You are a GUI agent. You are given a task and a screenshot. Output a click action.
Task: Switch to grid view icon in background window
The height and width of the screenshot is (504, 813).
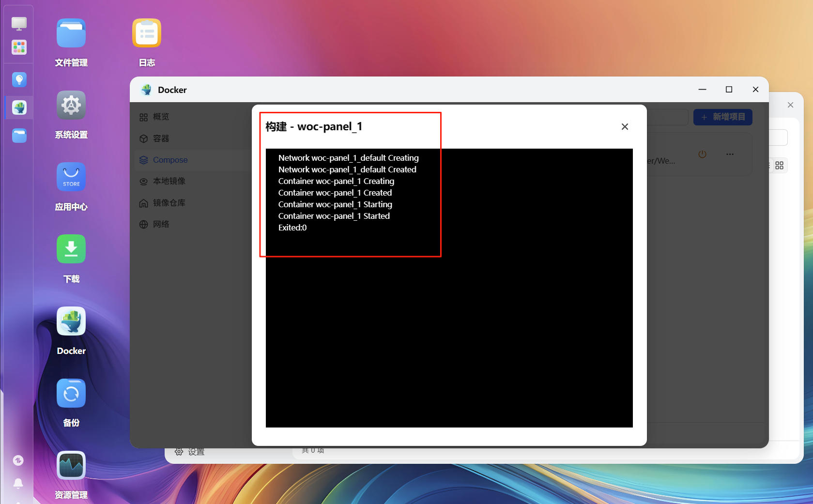click(779, 166)
